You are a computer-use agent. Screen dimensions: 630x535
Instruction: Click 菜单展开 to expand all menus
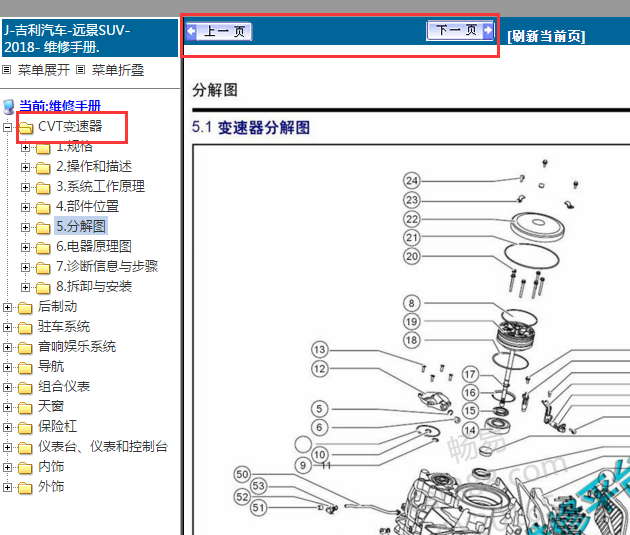[44, 70]
